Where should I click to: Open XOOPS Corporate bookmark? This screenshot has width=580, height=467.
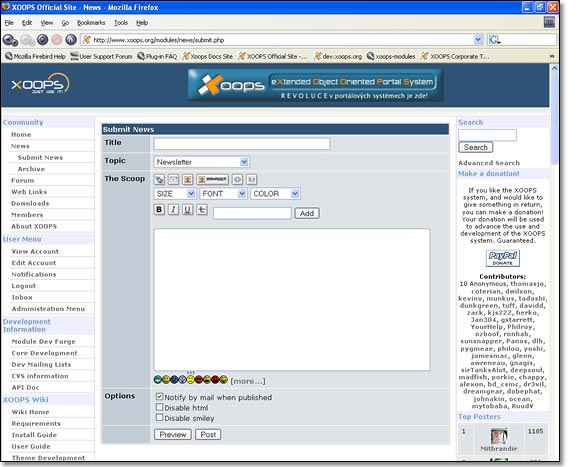coord(455,57)
